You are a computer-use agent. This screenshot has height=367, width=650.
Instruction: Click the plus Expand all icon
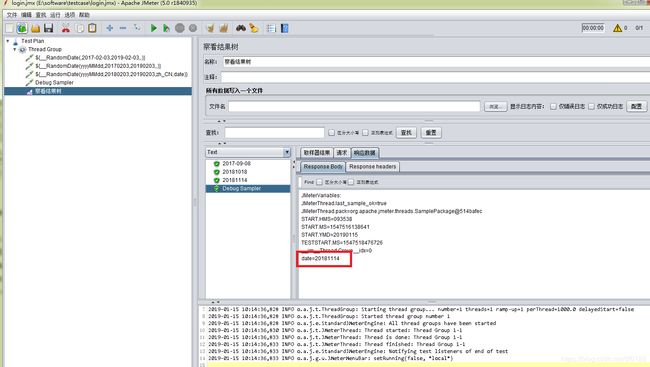click(x=109, y=28)
